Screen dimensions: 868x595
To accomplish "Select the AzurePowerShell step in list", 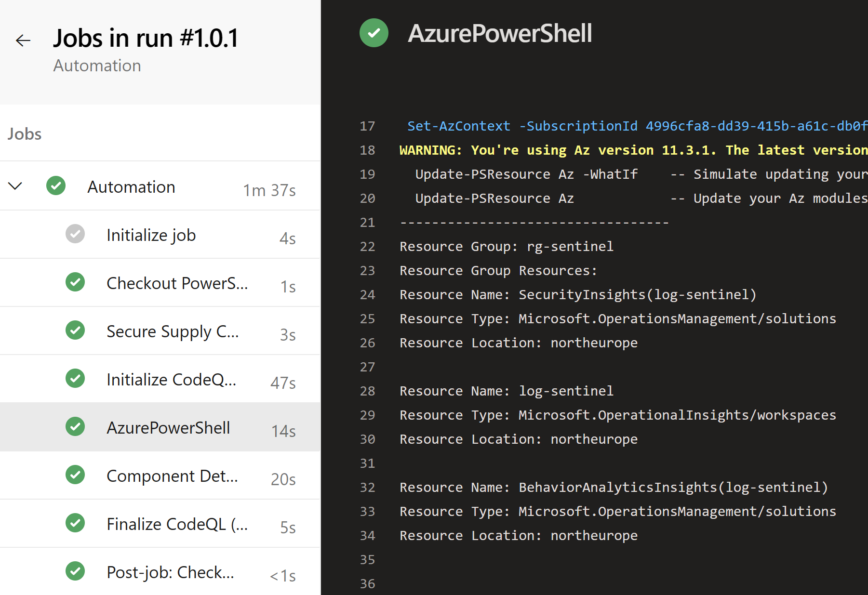I will click(160, 427).
